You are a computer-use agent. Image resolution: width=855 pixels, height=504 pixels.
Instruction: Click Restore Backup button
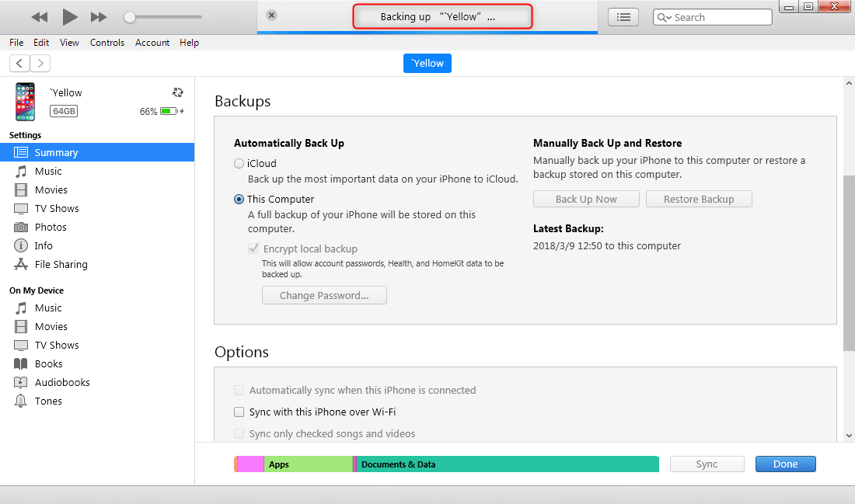[699, 199]
